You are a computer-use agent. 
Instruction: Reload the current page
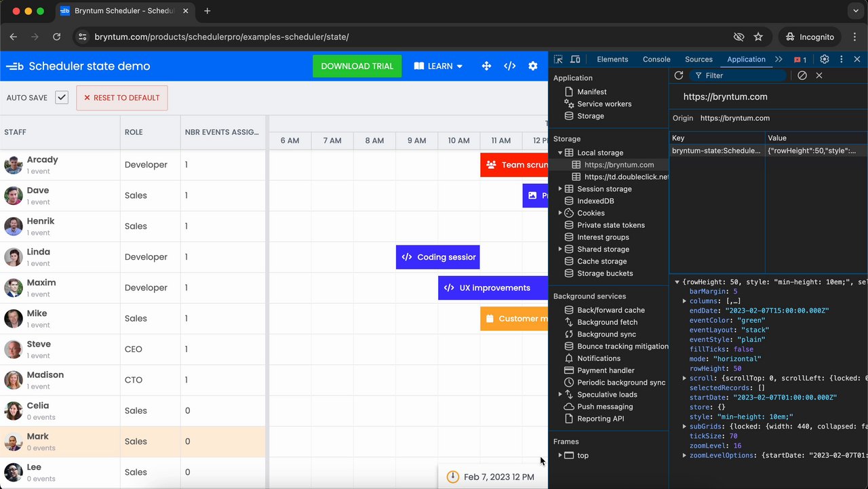57,37
